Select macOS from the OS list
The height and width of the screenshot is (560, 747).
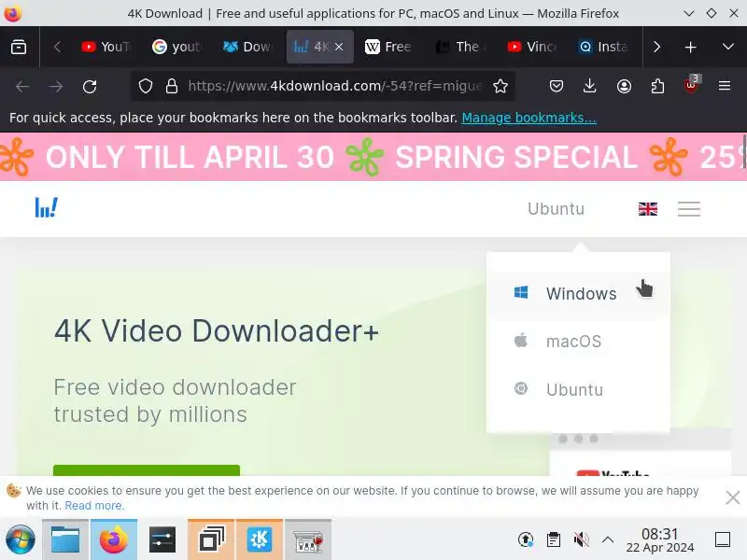578,342
